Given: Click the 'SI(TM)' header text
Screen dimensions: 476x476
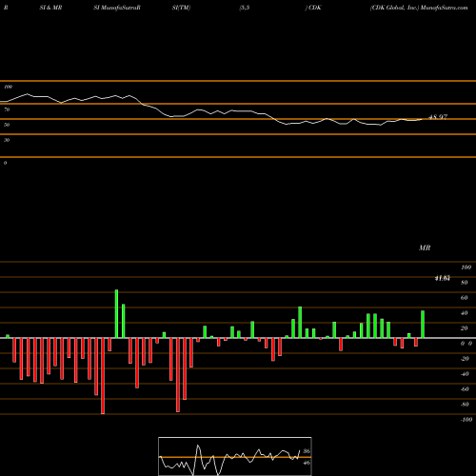Looking at the screenshot, I should [181, 8].
